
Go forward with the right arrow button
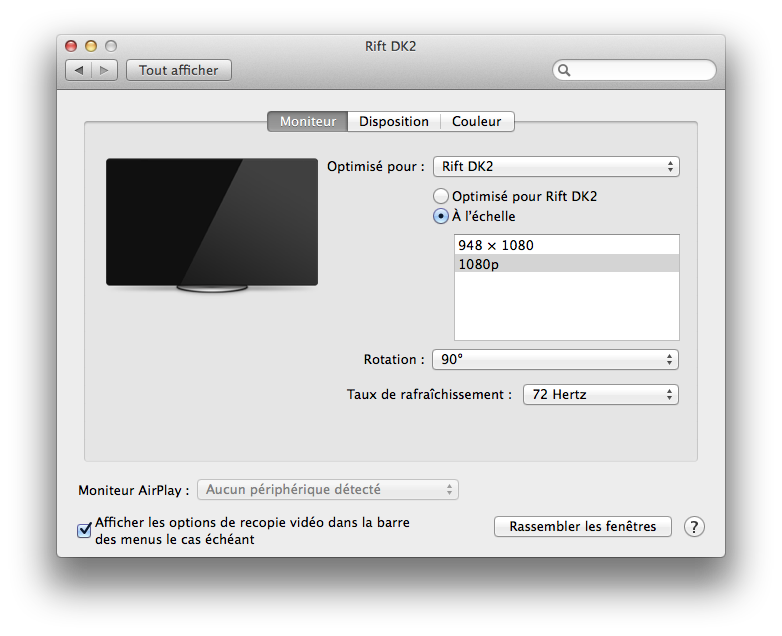[x=105, y=70]
